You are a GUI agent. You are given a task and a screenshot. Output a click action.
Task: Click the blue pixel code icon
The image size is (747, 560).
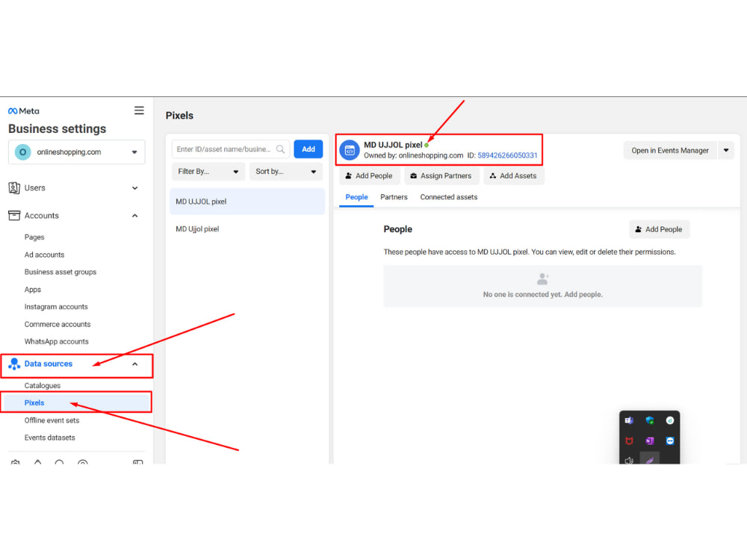349,150
